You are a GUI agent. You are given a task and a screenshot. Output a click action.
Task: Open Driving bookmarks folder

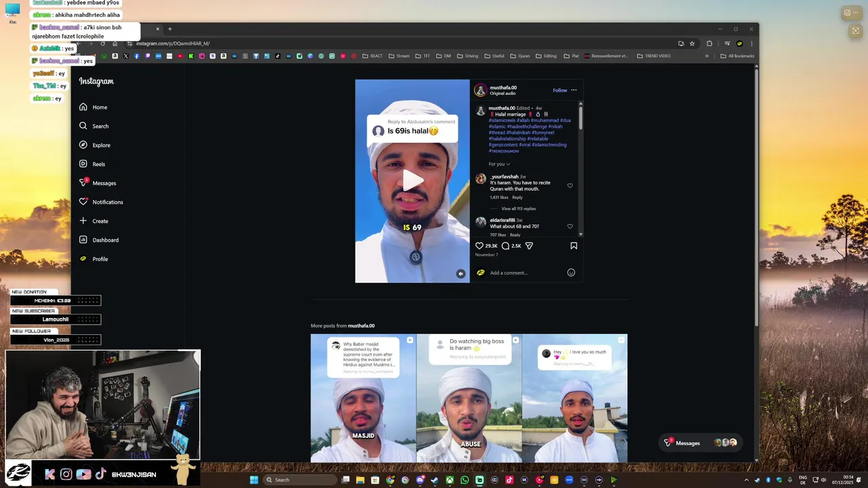467,56
